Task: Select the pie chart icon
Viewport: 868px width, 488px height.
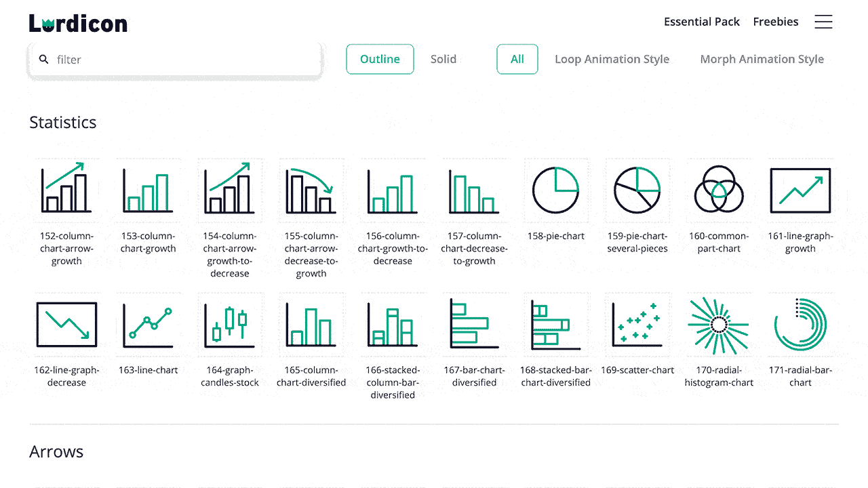Action: [555, 190]
